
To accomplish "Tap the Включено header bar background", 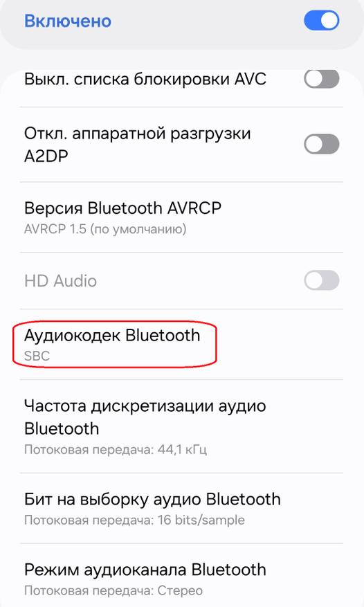I will pyautogui.click(x=182, y=24).
